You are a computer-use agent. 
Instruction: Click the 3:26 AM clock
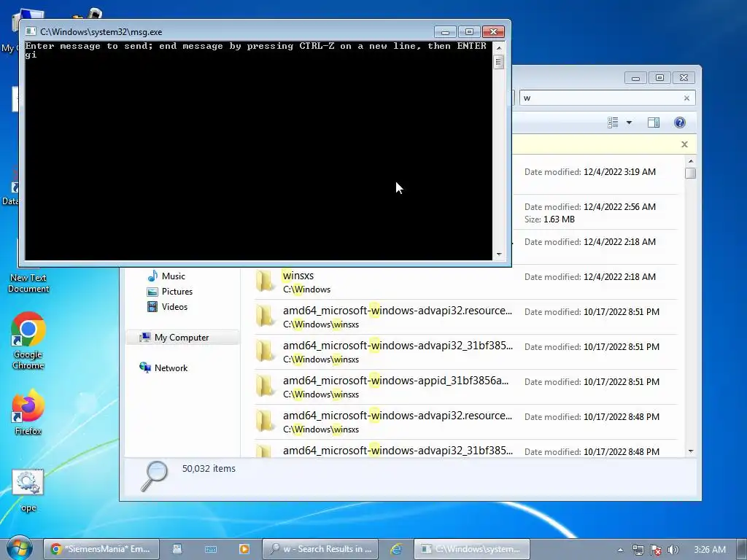coord(709,550)
